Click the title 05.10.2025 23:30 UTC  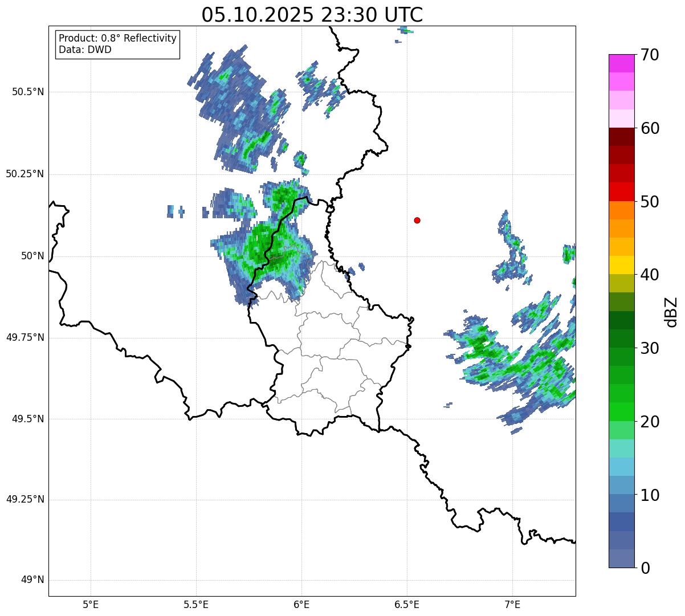point(312,14)
